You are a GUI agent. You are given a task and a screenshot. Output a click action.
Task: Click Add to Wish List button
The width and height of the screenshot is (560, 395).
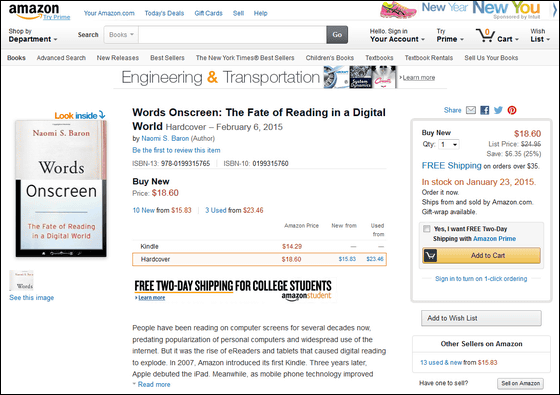point(481,318)
